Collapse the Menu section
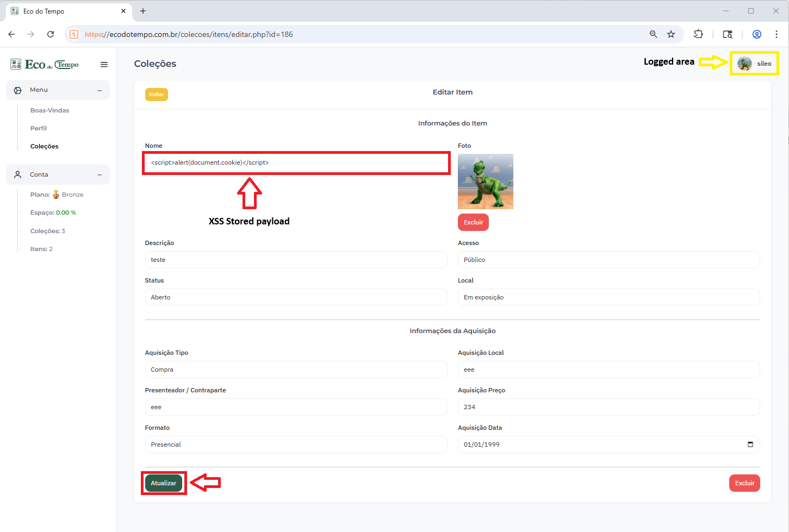The height and width of the screenshot is (532, 789). [100, 90]
